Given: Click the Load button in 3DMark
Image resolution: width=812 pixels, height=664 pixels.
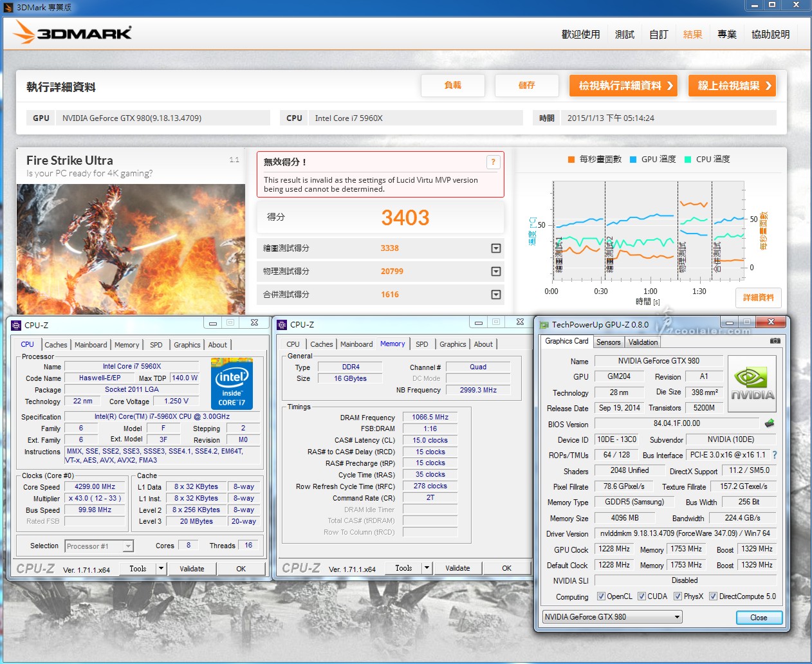Looking at the screenshot, I should coord(453,85).
